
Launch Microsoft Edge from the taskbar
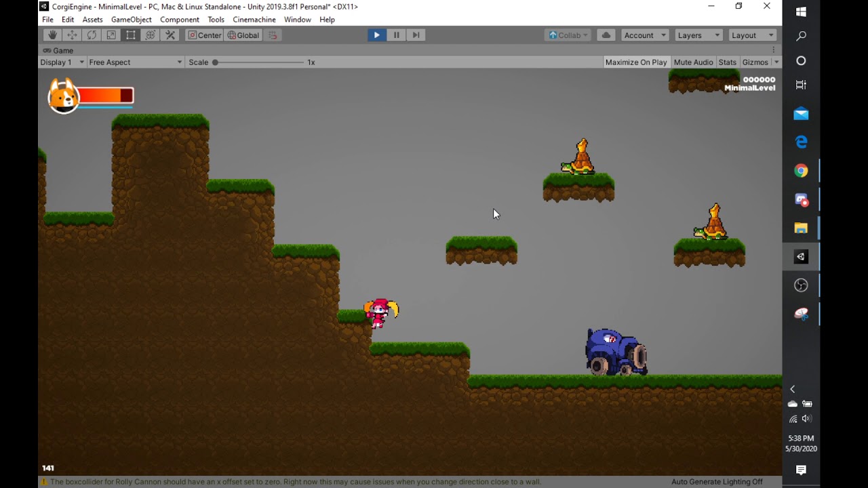pos(801,142)
